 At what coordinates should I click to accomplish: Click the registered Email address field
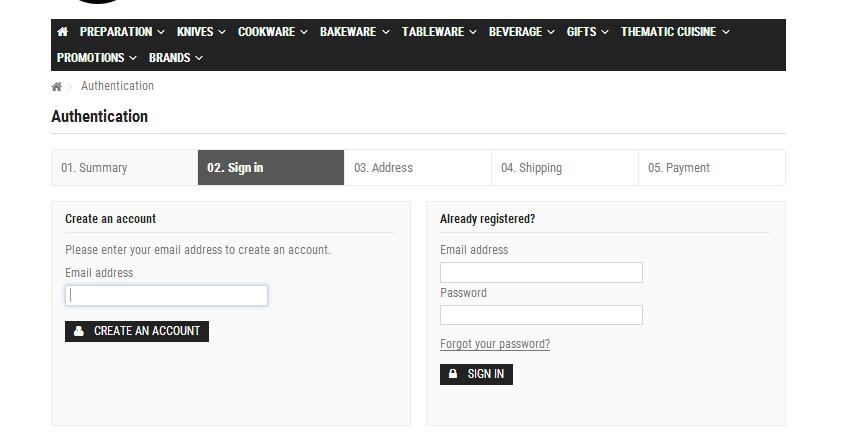click(541, 272)
